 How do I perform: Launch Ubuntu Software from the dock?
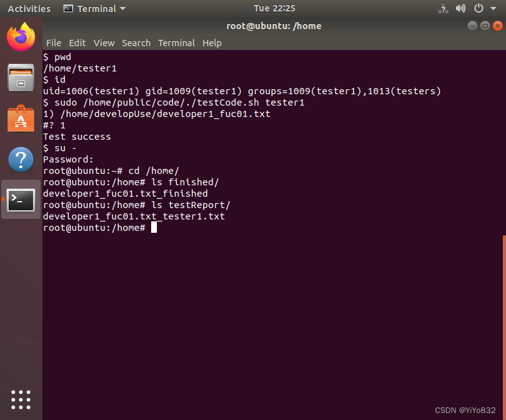(x=21, y=117)
